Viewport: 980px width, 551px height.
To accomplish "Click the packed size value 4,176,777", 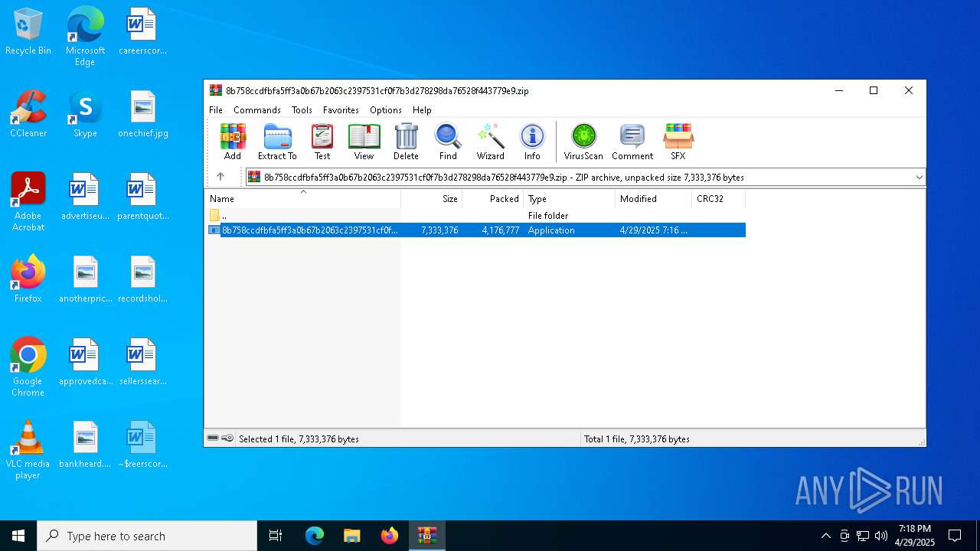I will [501, 230].
